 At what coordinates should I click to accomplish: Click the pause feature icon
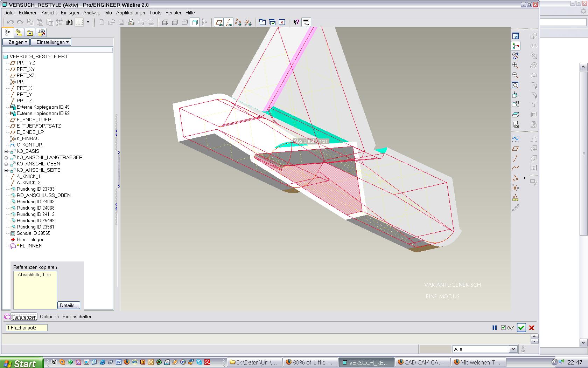point(495,328)
